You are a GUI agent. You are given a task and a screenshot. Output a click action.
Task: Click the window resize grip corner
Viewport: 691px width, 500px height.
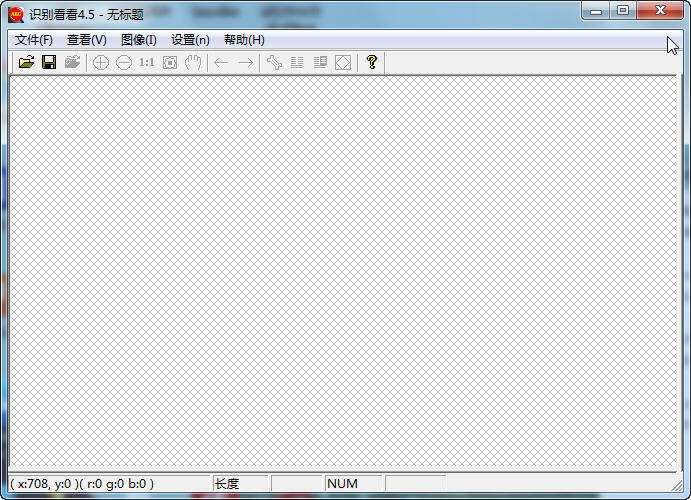click(x=676, y=485)
